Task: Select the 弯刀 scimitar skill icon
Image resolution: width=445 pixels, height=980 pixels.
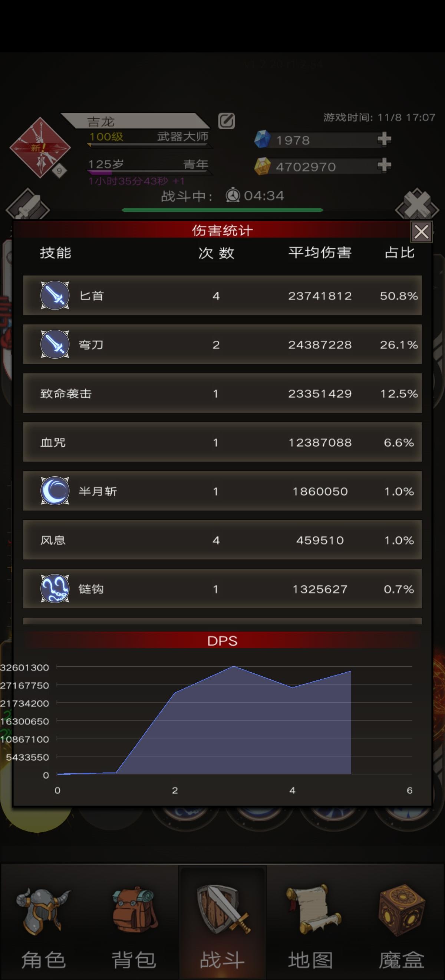Action: [55, 344]
